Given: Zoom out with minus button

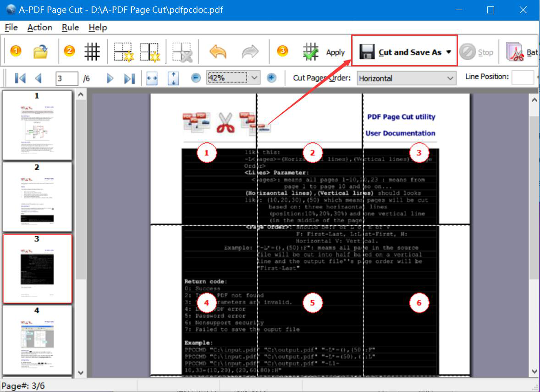Looking at the screenshot, I should tap(196, 78).
